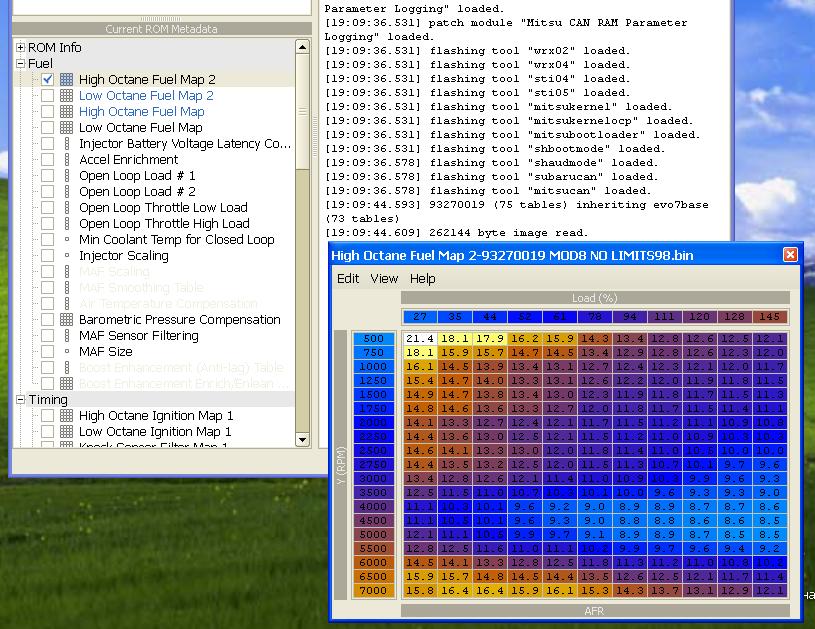The image size is (815, 629).
Task: Click grid icon of High Octane Fuel Map 2
Action: point(66,79)
